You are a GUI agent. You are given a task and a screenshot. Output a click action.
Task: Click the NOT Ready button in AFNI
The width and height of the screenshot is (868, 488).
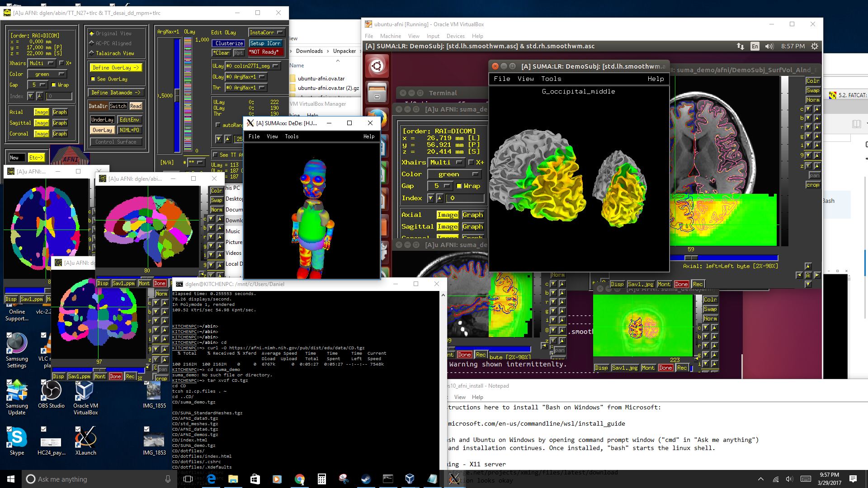click(x=264, y=53)
